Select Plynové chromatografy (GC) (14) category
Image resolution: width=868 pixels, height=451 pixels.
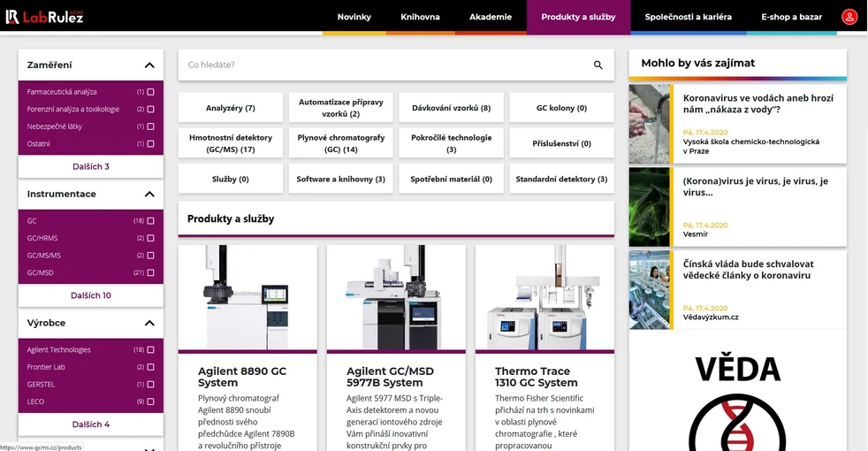[x=341, y=143]
